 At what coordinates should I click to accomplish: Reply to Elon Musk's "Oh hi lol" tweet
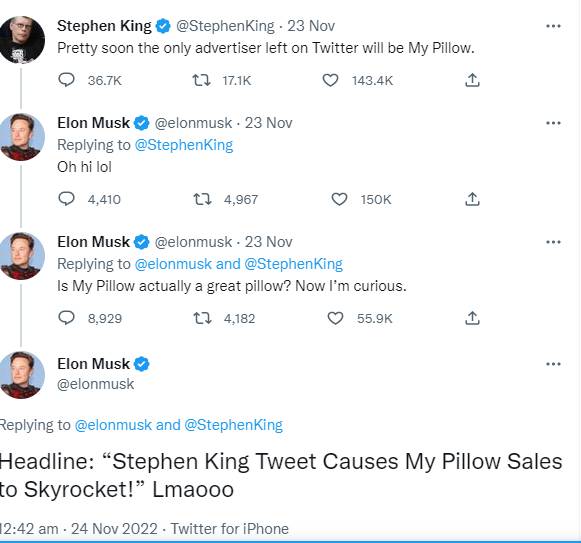point(67,199)
